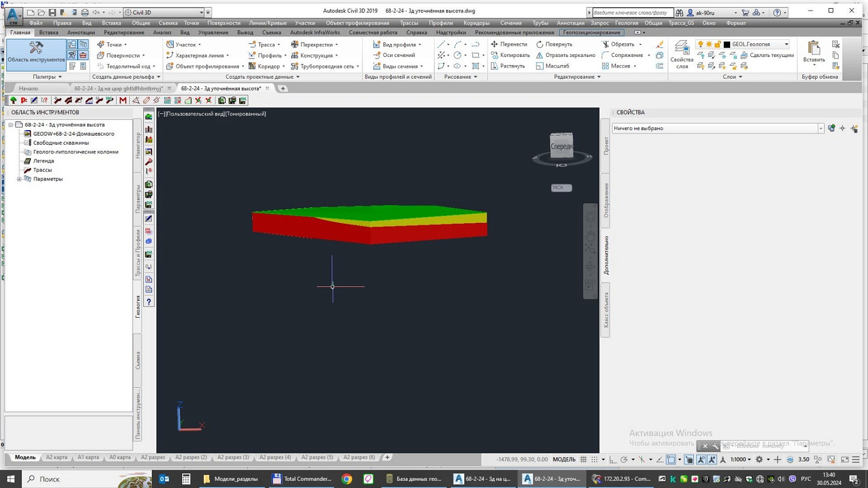
Task: Expand the Параметры tree node
Action: (x=19, y=179)
